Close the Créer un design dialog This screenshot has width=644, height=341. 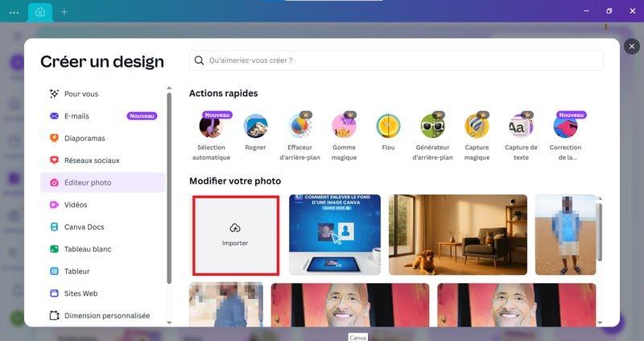(632, 46)
